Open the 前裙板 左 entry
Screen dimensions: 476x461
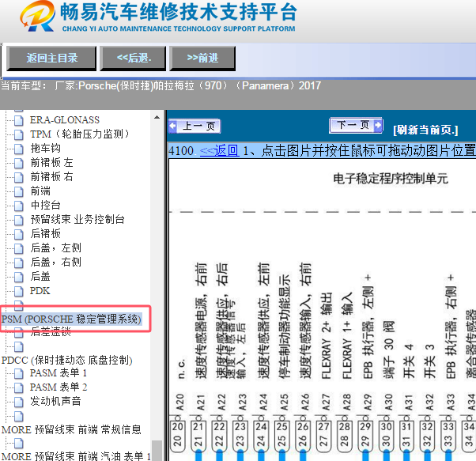coord(51,162)
